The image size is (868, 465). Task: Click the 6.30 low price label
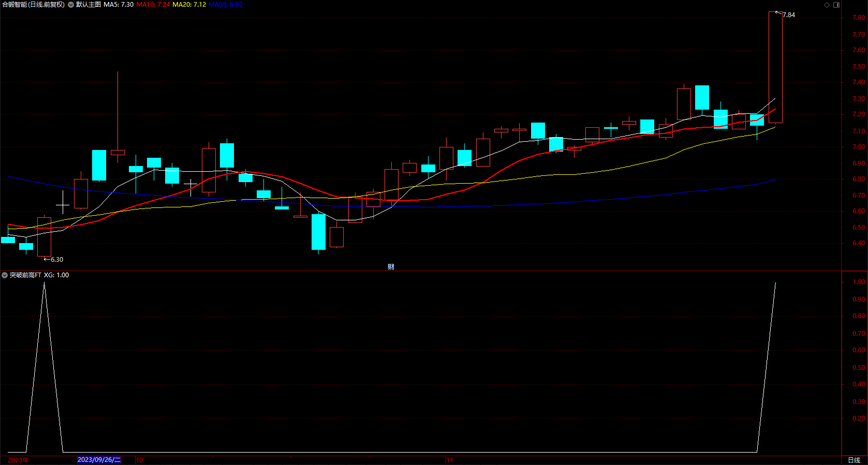click(x=57, y=260)
